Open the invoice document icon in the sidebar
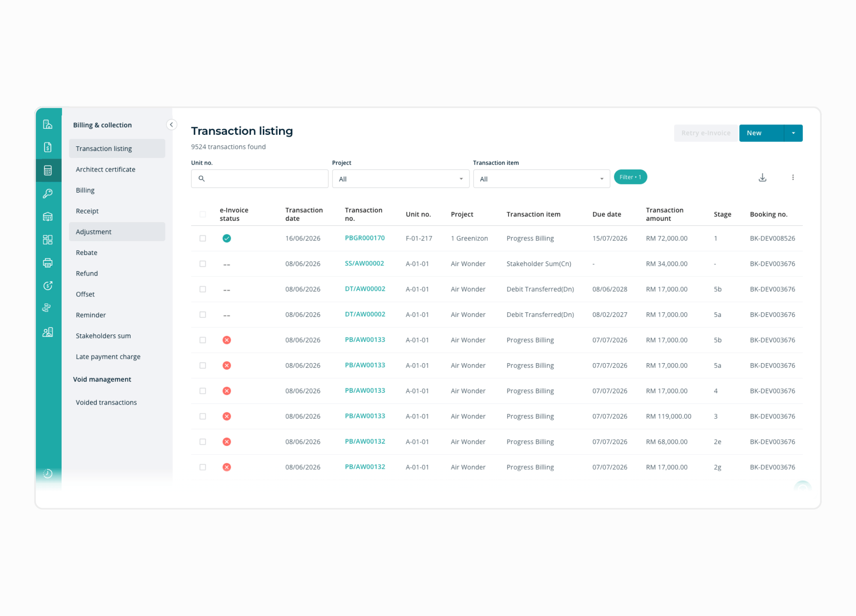 (x=48, y=147)
